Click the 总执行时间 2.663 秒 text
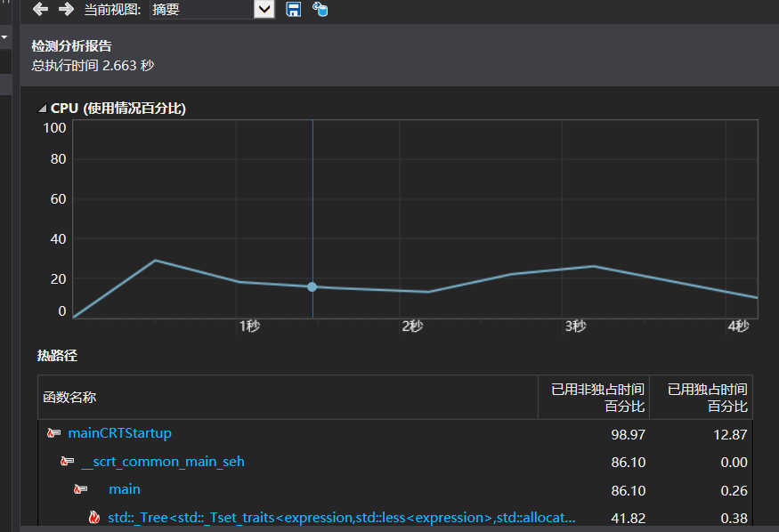This screenshot has width=779, height=532. click(93, 66)
